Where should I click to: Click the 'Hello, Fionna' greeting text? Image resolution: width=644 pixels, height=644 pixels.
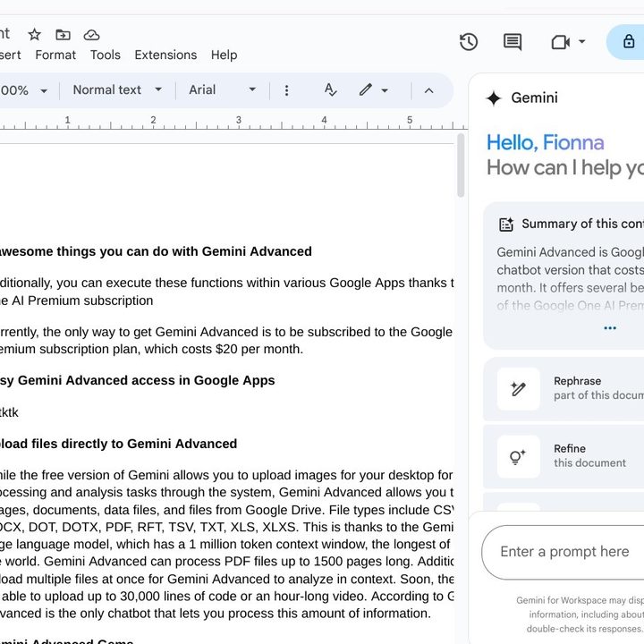(x=545, y=143)
